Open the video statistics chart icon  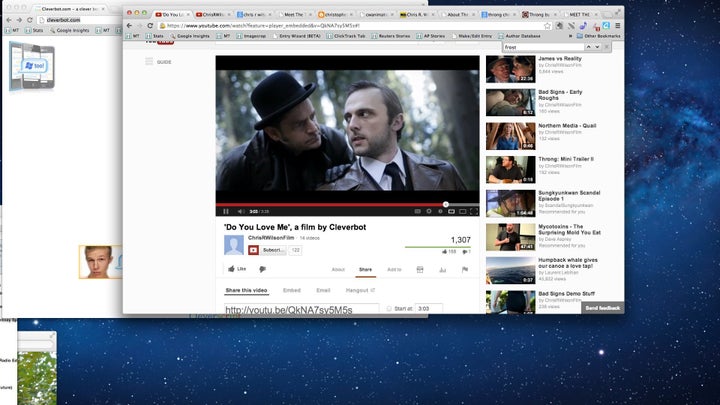click(443, 270)
